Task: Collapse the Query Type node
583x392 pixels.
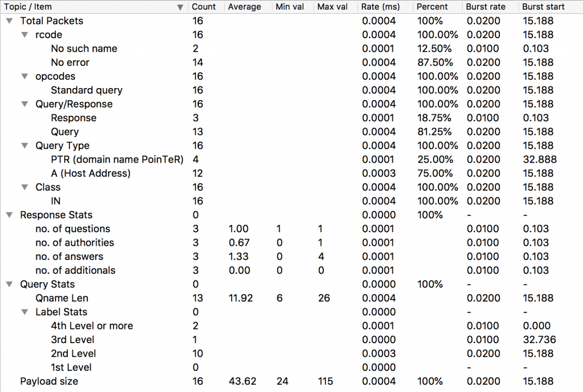Action: pyautogui.click(x=25, y=146)
